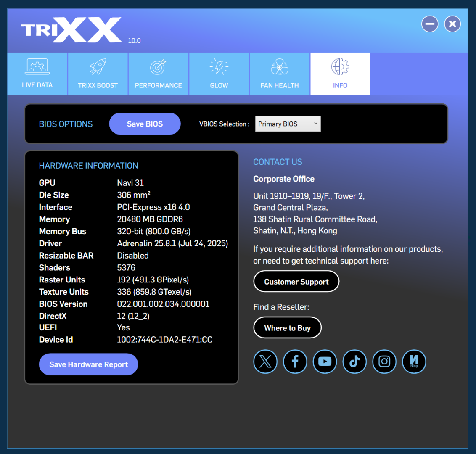Open the X (Twitter) social link
476x454 pixels.
265,362
